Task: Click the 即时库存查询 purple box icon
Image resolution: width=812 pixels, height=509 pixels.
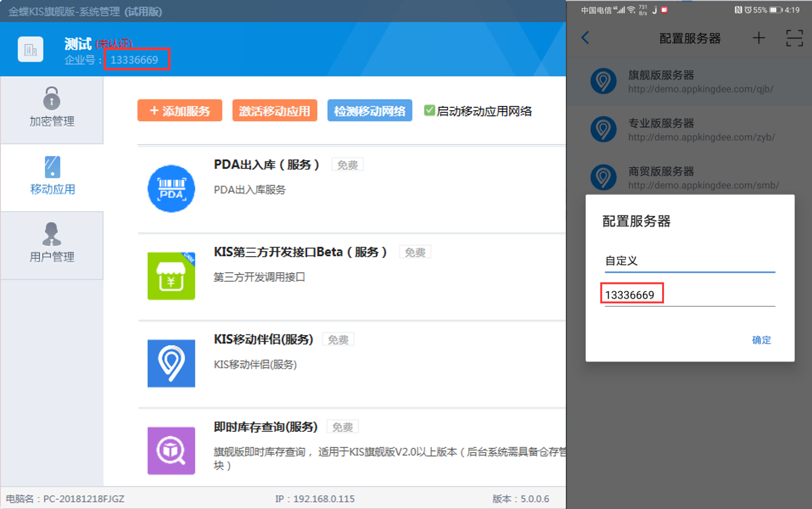Action: [x=172, y=451]
